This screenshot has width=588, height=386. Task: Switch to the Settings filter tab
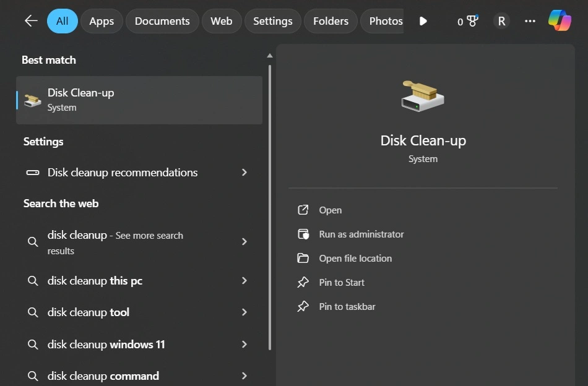click(x=272, y=21)
